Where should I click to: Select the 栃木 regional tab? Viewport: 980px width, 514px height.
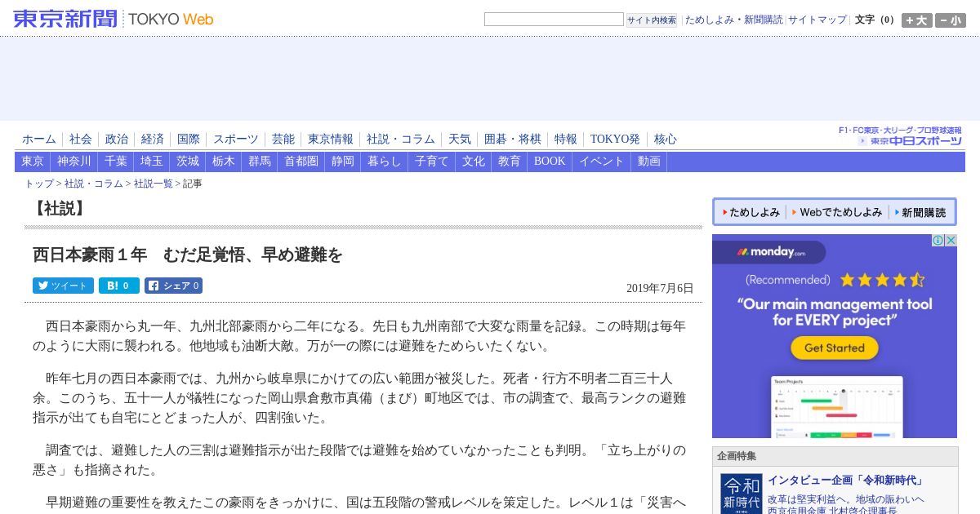coord(224,162)
